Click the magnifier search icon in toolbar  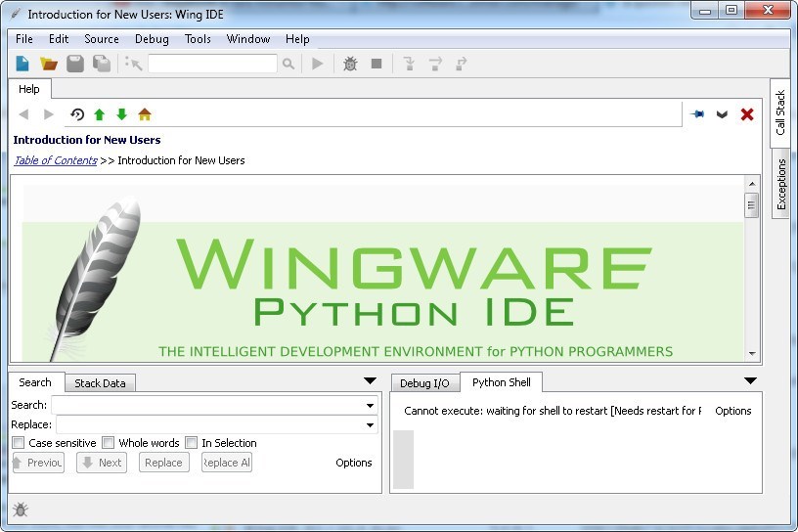pyautogui.click(x=288, y=64)
